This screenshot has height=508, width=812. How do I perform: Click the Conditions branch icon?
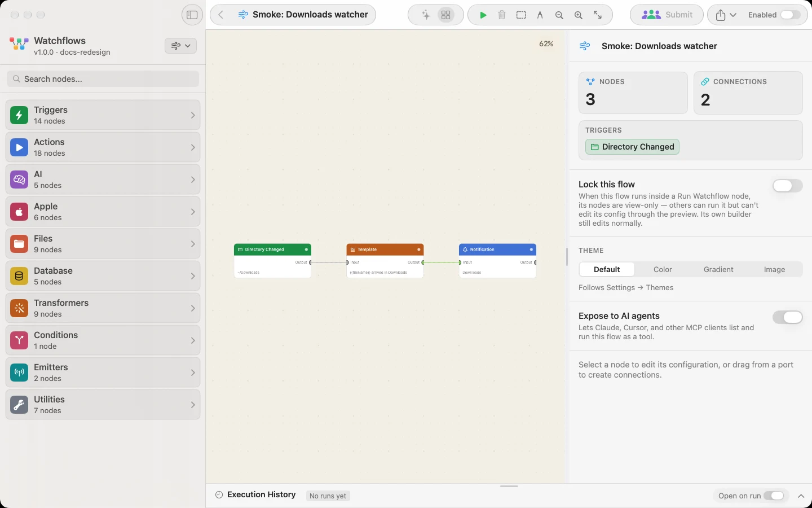click(x=19, y=340)
